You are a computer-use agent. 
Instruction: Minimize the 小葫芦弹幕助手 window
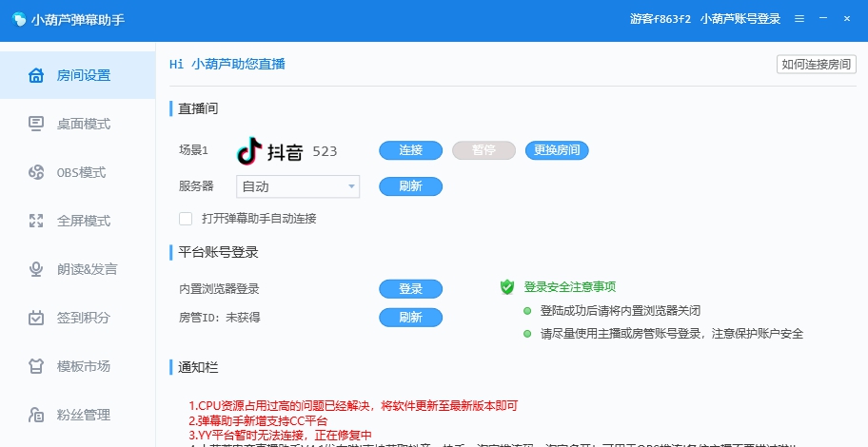pos(823,19)
